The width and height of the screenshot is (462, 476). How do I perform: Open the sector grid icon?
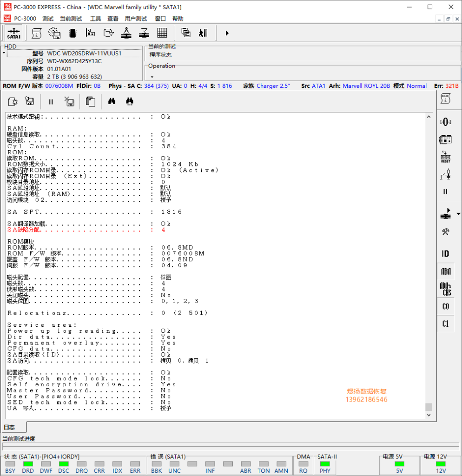tap(162, 33)
